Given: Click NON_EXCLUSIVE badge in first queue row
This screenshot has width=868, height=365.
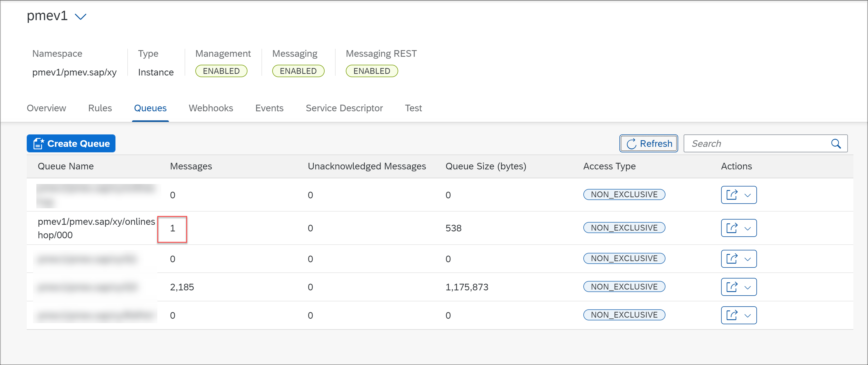Looking at the screenshot, I should pyautogui.click(x=624, y=194).
